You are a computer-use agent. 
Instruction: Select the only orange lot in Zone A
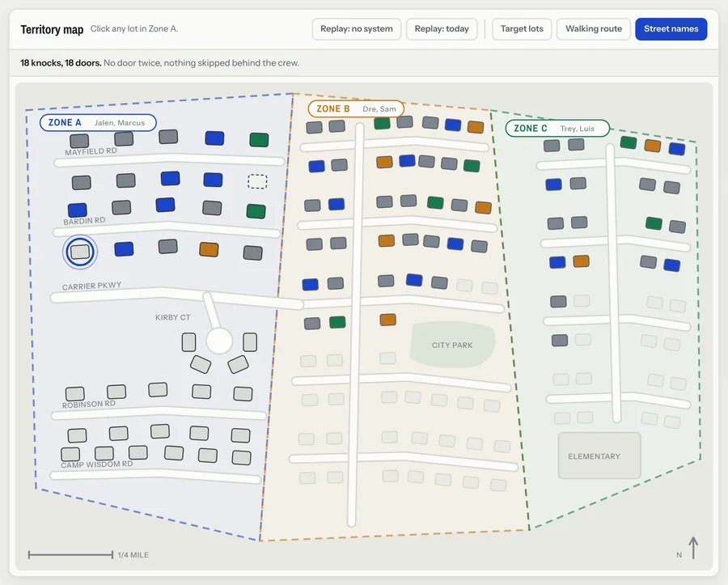[x=209, y=249]
